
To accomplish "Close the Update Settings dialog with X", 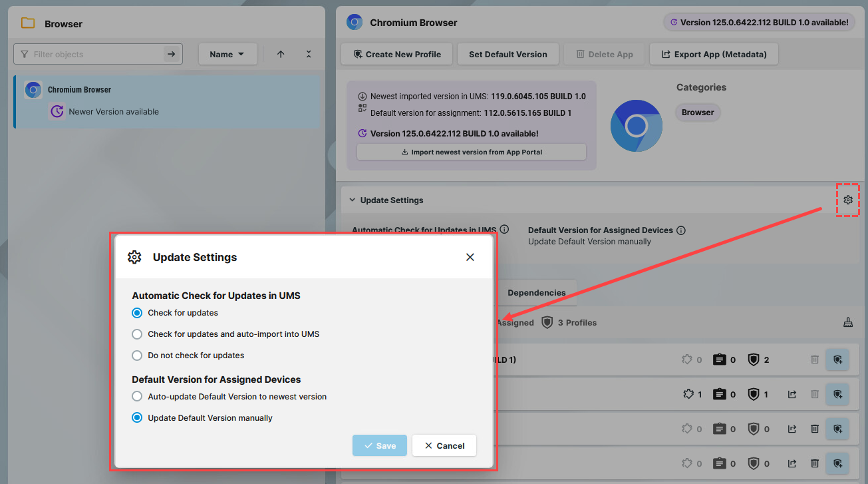I will 470,257.
